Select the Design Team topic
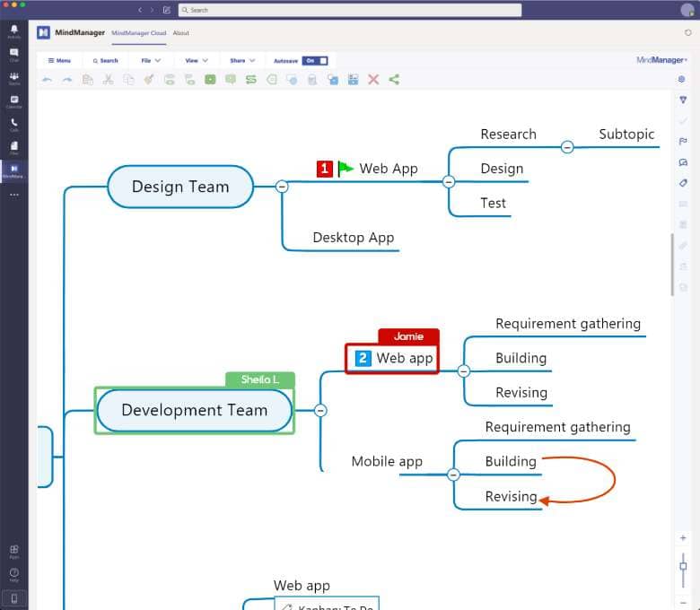This screenshot has width=700, height=610. pyautogui.click(x=180, y=187)
